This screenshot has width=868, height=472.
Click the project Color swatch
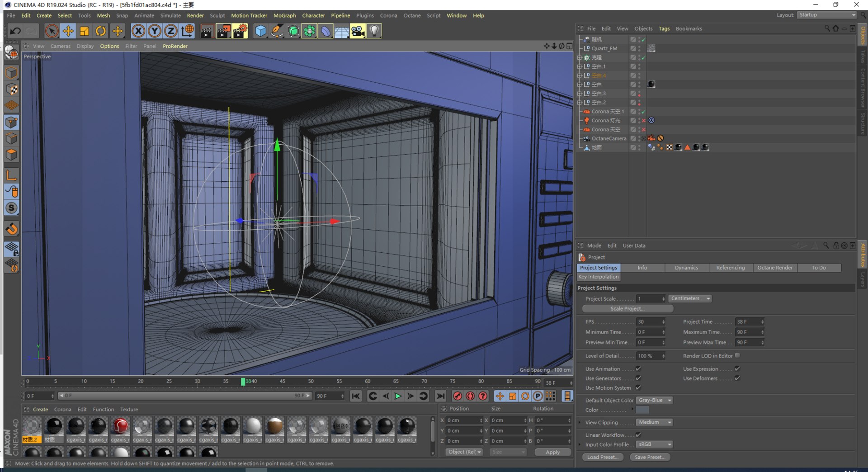pyautogui.click(x=642, y=410)
